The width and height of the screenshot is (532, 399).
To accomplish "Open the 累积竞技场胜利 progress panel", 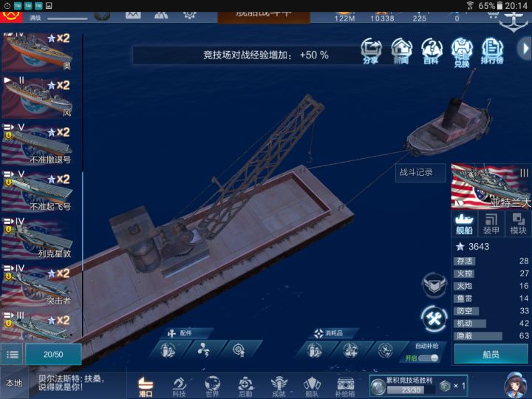I will pos(419,386).
